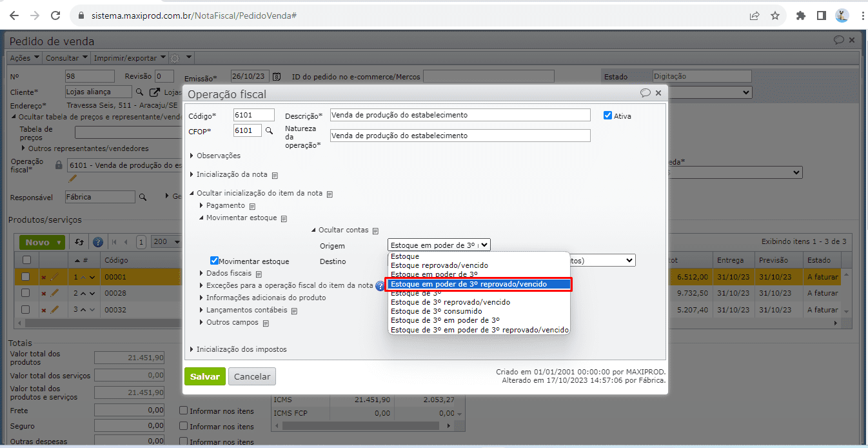Open help for the products grid
Viewport: 868px width, 448px height.
(x=98, y=242)
